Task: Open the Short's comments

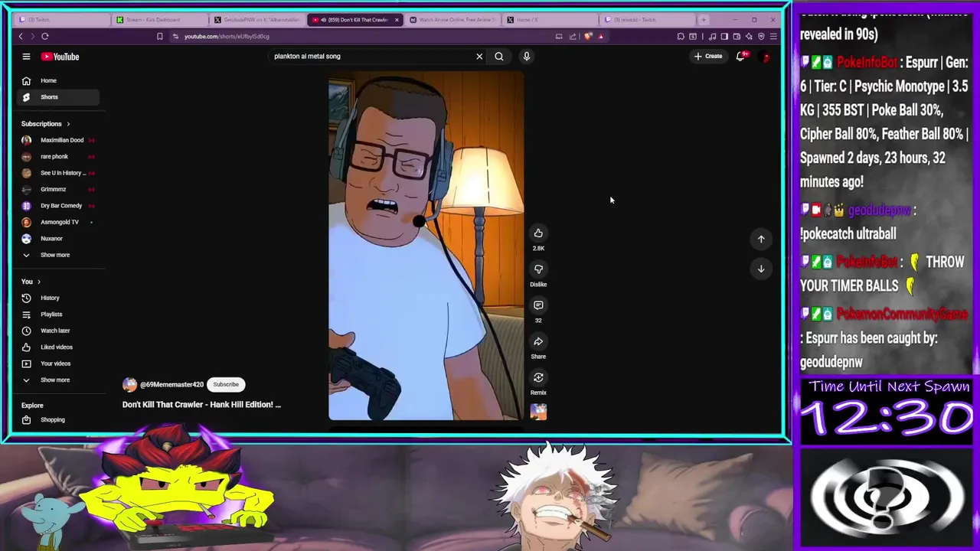Action: click(x=538, y=305)
